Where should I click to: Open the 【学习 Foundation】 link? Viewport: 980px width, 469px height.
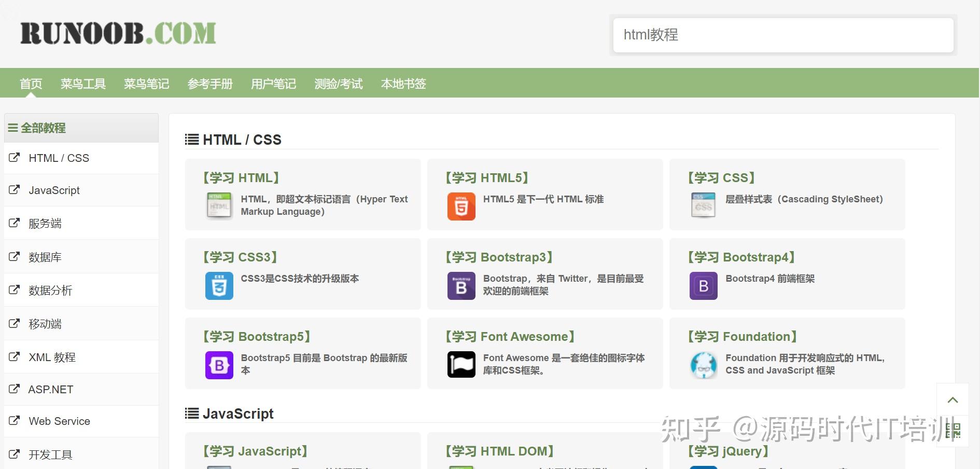point(742,337)
